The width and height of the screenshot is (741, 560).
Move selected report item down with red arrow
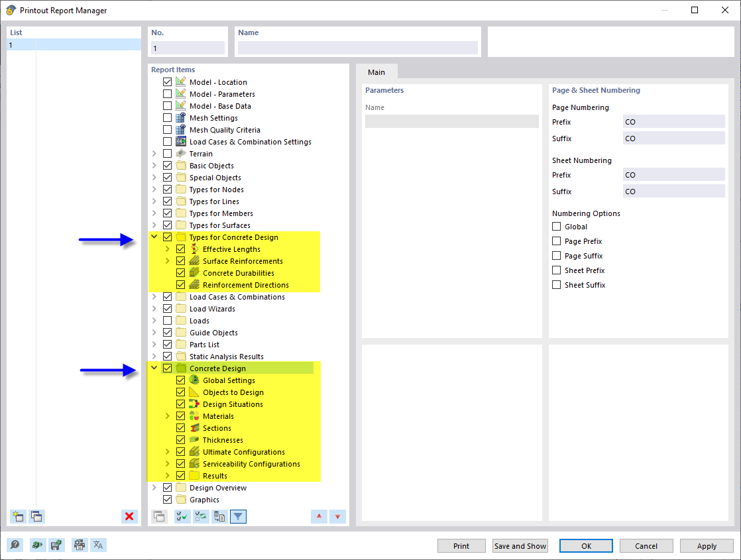tap(337, 516)
